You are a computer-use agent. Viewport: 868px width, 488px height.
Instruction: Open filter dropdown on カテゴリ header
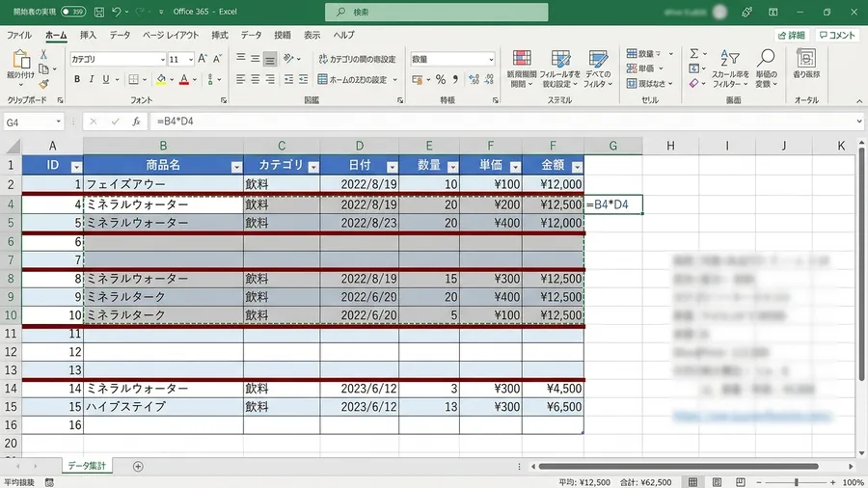click(x=313, y=167)
